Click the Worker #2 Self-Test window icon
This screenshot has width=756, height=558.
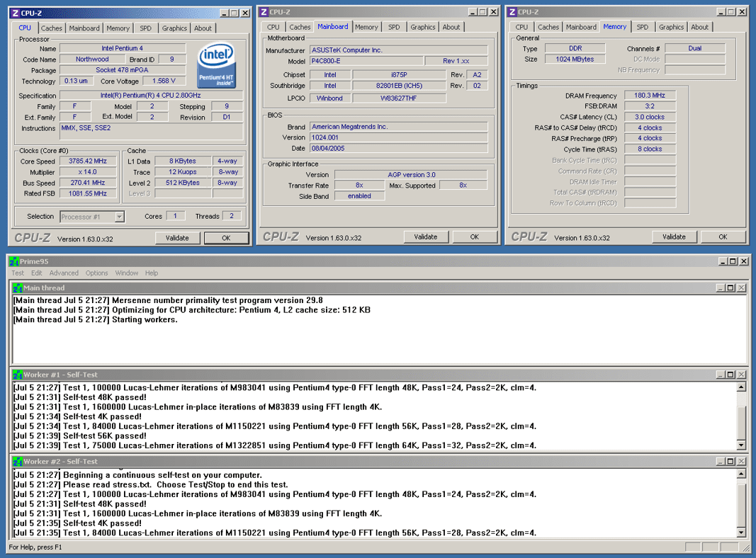pyautogui.click(x=18, y=461)
